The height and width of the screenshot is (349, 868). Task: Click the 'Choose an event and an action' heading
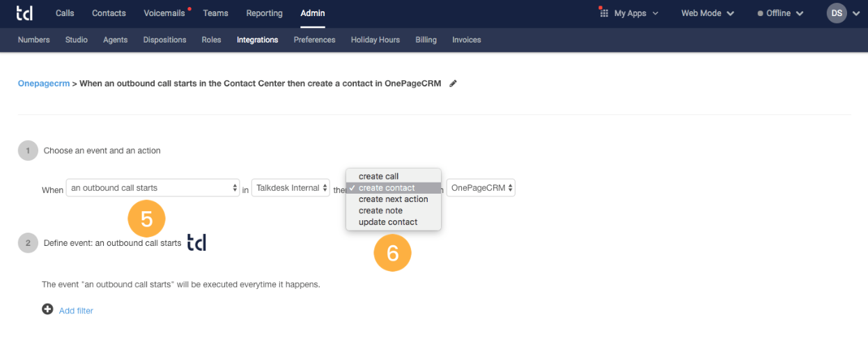(x=102, y=150)
